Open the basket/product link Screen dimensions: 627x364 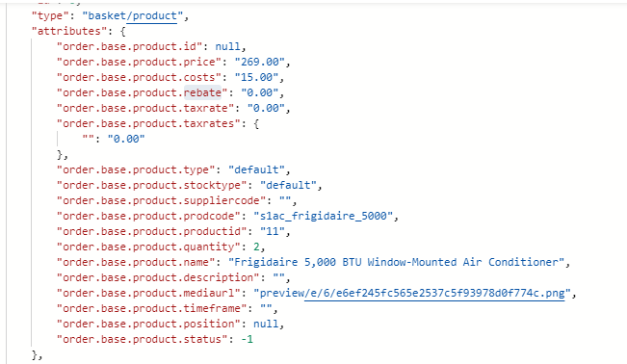[132, 16]
